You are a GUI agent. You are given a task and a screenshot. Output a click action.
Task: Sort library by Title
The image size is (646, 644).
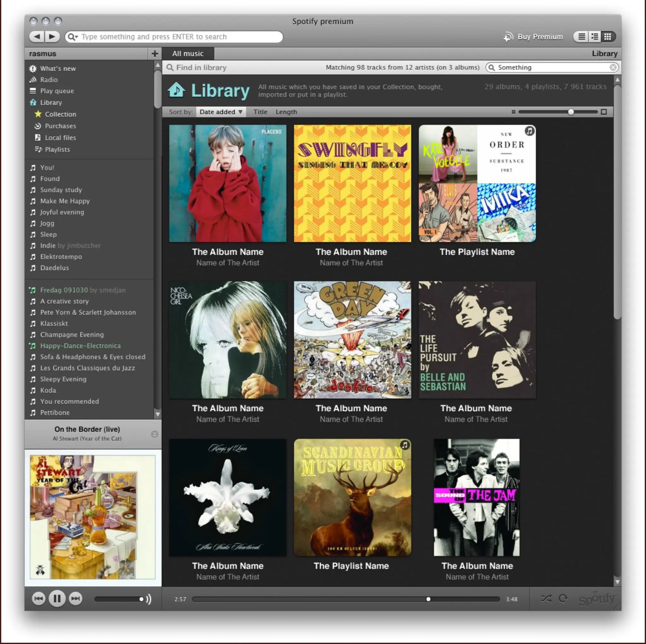[x=260, y=112]
